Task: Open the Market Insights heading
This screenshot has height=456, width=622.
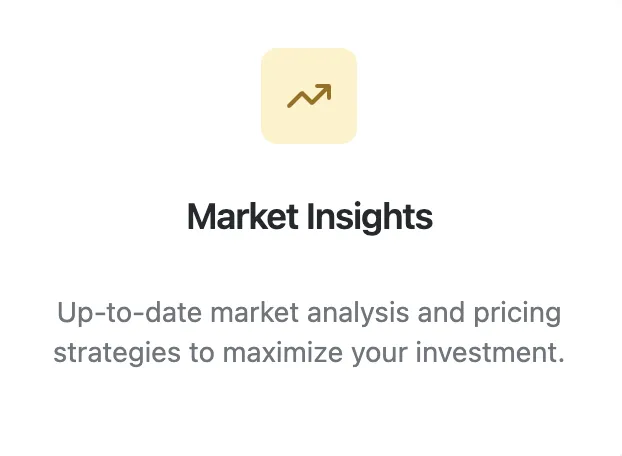Action: (310, 217)
